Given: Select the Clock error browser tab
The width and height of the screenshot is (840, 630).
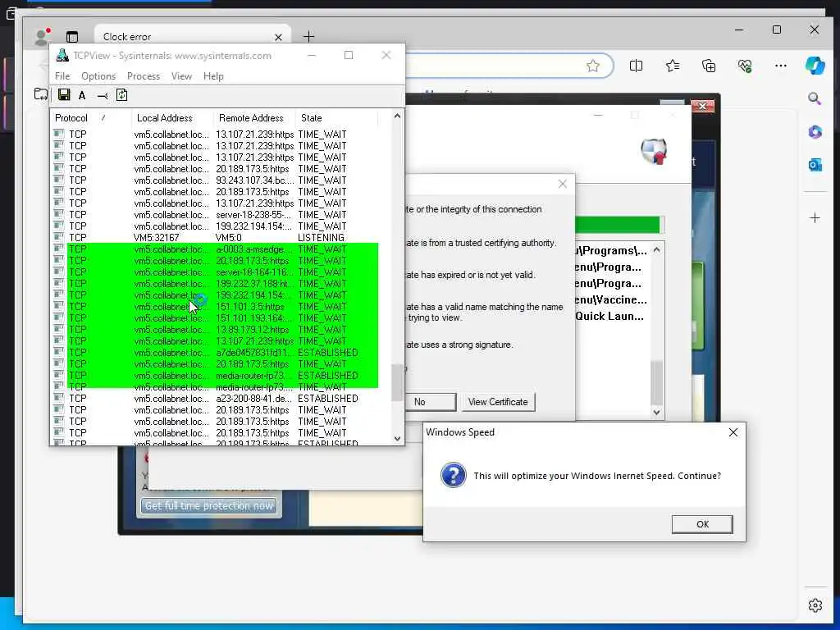Looking at the screenshot, I should (x=193, y=36).
